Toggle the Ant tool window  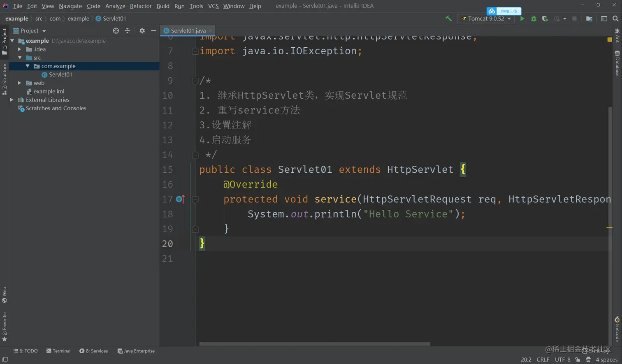[617, 36]
